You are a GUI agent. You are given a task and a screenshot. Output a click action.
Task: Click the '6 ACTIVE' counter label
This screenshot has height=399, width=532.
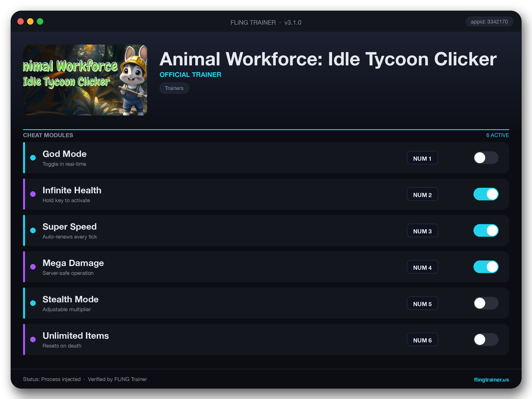(x=497, y=135)
